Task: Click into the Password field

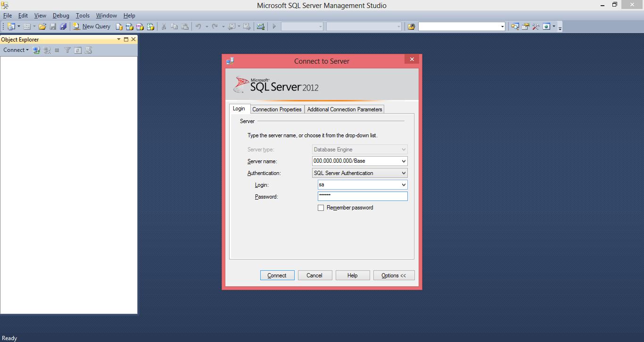Action: [362, 196]
